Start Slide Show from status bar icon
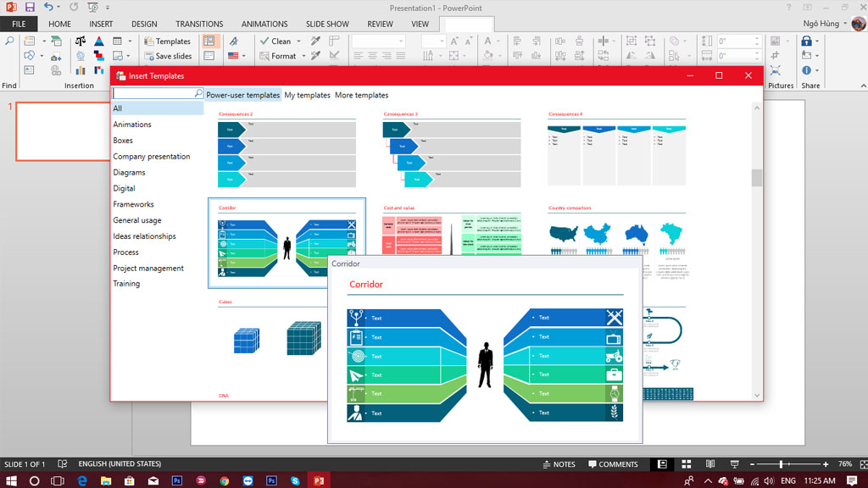 (735, 464)
